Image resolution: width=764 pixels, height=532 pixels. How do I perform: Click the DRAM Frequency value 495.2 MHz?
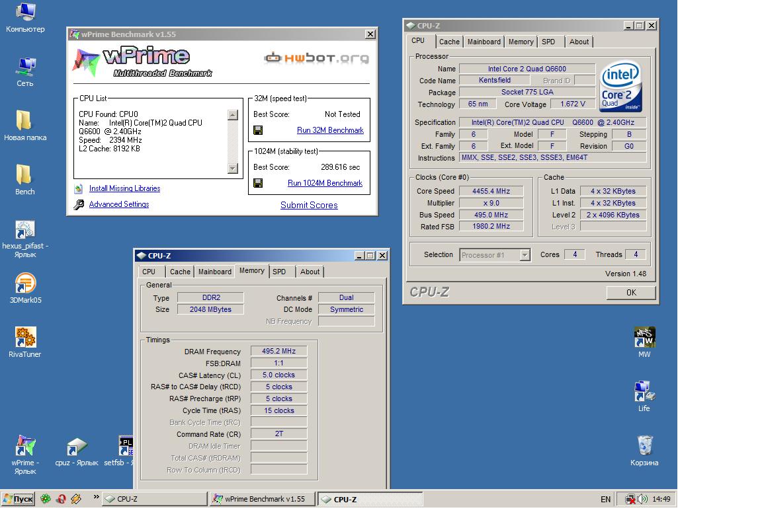click(x=278, y=351)
